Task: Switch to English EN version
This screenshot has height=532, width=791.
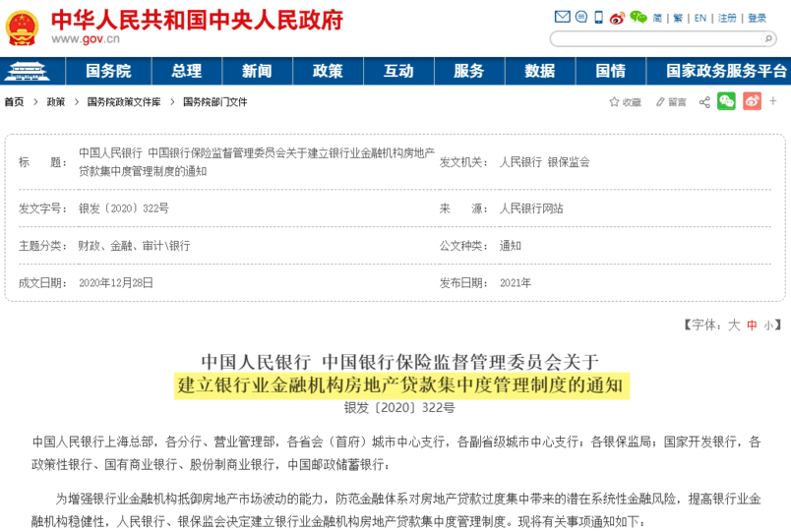Action: 700,18
